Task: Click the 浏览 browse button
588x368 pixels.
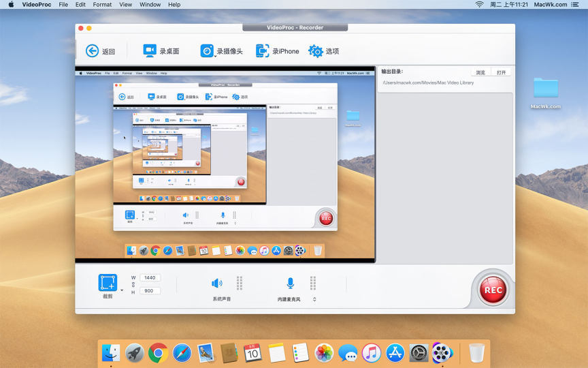Action: 480,72
